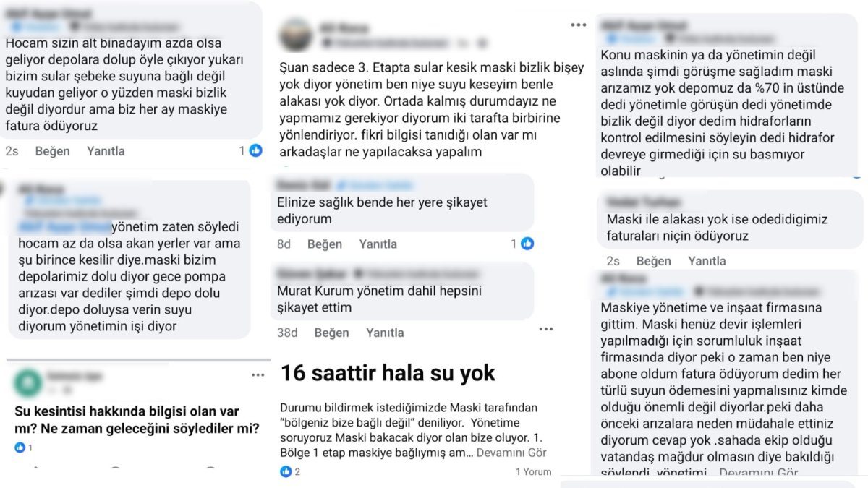Screen dimensions: 868x488
Task: Click Beğen under the "Elinize sağlık" comment
Action: 325,244
